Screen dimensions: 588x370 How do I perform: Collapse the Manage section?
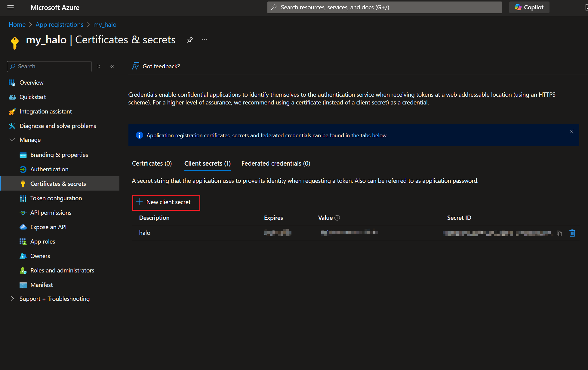coord(12,140)
